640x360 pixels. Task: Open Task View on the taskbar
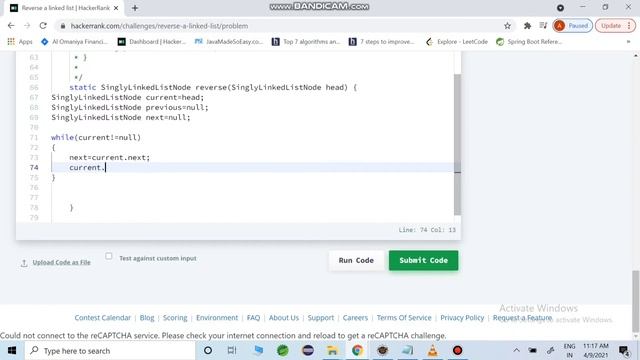tap(232, 351)
